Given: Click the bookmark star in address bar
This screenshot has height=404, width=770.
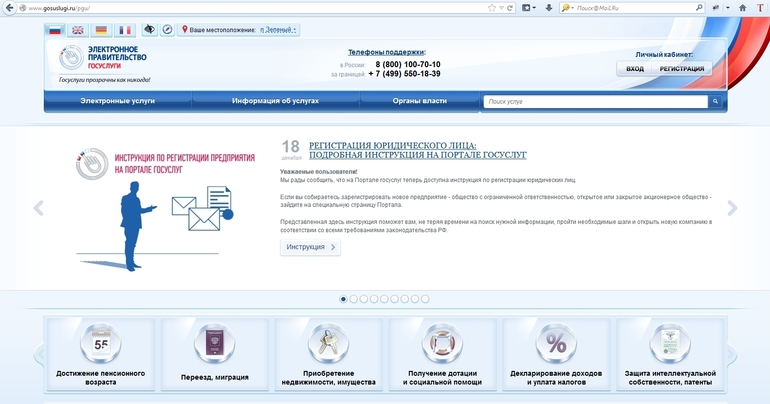Looking at the screenshot, I should [492, 8].
